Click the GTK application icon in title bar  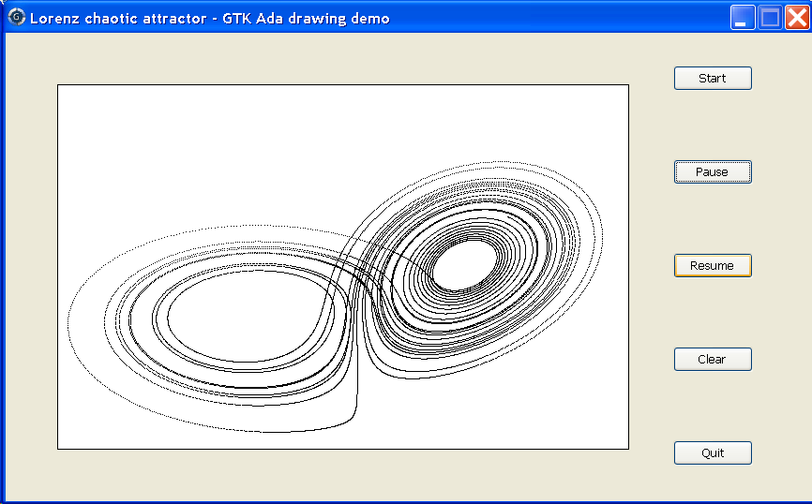coord(17,17)
